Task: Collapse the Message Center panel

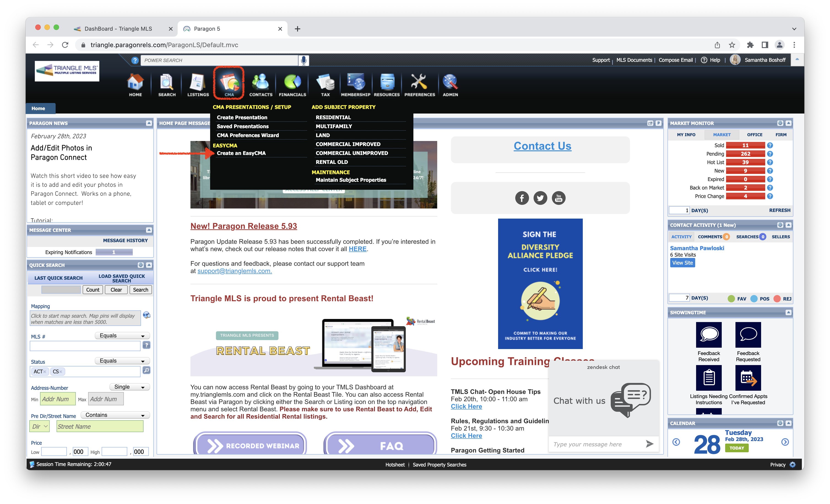Action: (149, 230)
